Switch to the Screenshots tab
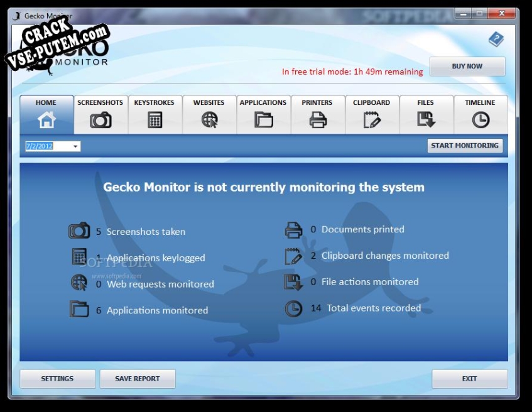 click(x=100, y=114)
